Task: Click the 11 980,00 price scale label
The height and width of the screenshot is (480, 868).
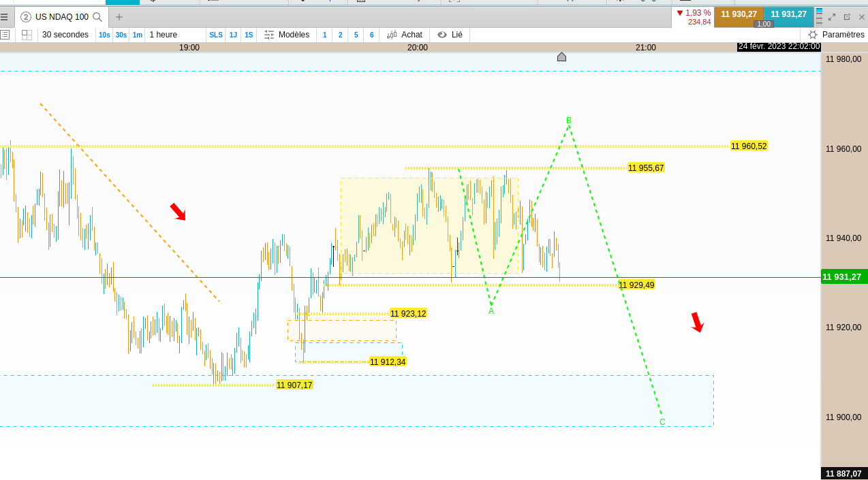Action: tap(843, 59)
